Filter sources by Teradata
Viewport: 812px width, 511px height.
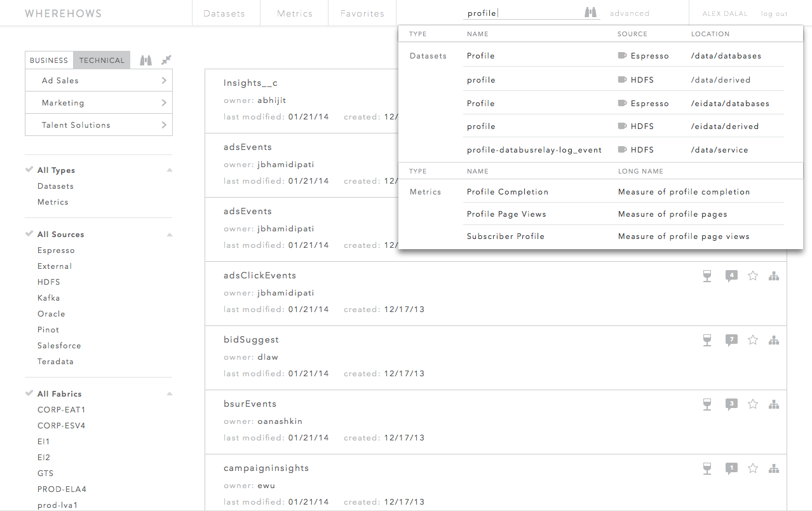point(55,362)
